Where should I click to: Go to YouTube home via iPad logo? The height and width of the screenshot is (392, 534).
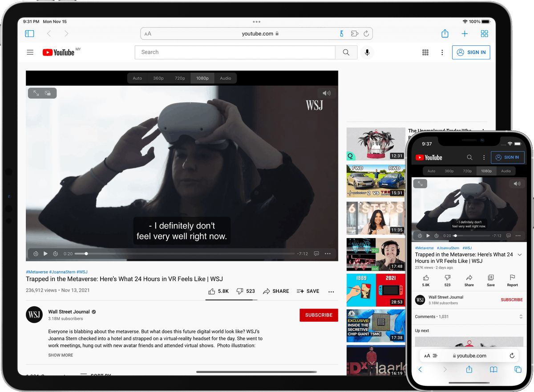click(59, 52)
